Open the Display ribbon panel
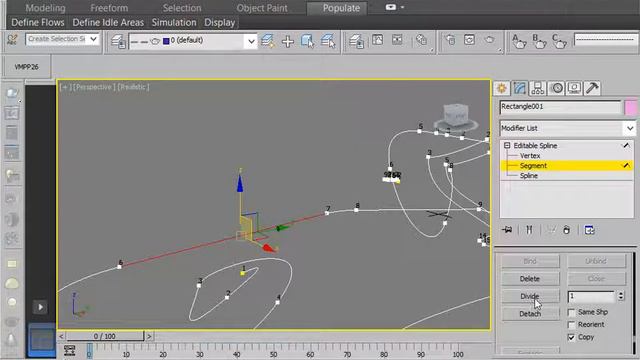This screenshot has width=640, height=360. point(220,22)
